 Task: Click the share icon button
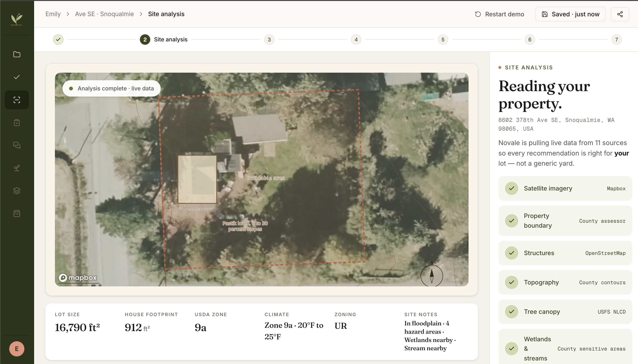pyautogui.click(x=620, y=14)
